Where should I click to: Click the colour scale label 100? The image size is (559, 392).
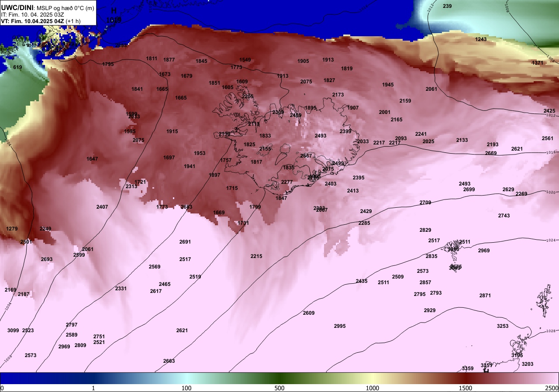(186, 388)
